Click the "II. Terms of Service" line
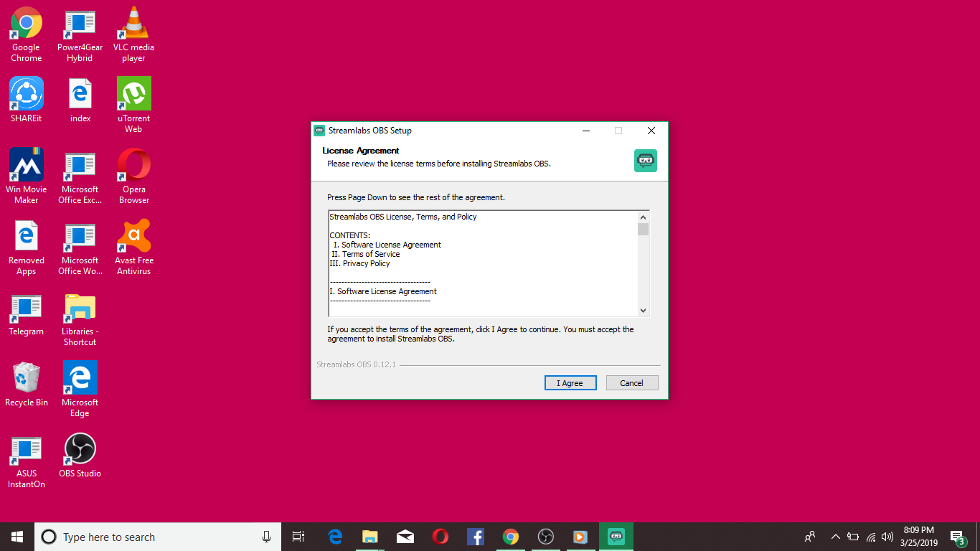 (x=365, y=254)
